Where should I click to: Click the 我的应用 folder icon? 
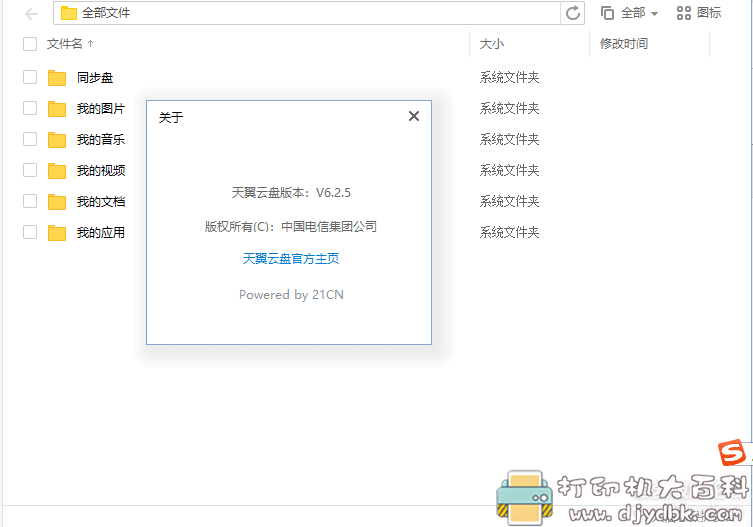(x=57, y=233)
